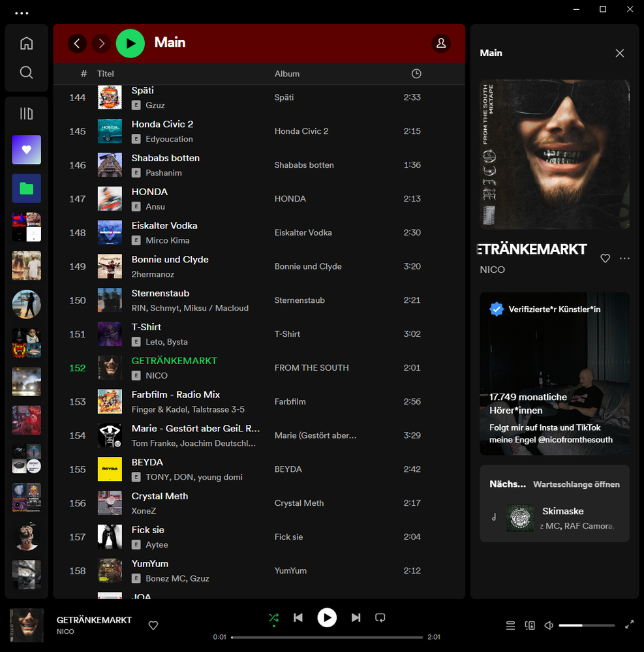The height and width of the screenshot is (652, 644).
Task: Open artist Mirco Kima
Action: (168, 241)
